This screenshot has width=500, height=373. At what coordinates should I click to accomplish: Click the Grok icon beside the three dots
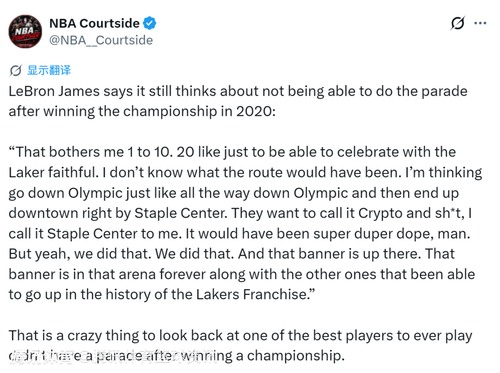[x=458, y=23]
